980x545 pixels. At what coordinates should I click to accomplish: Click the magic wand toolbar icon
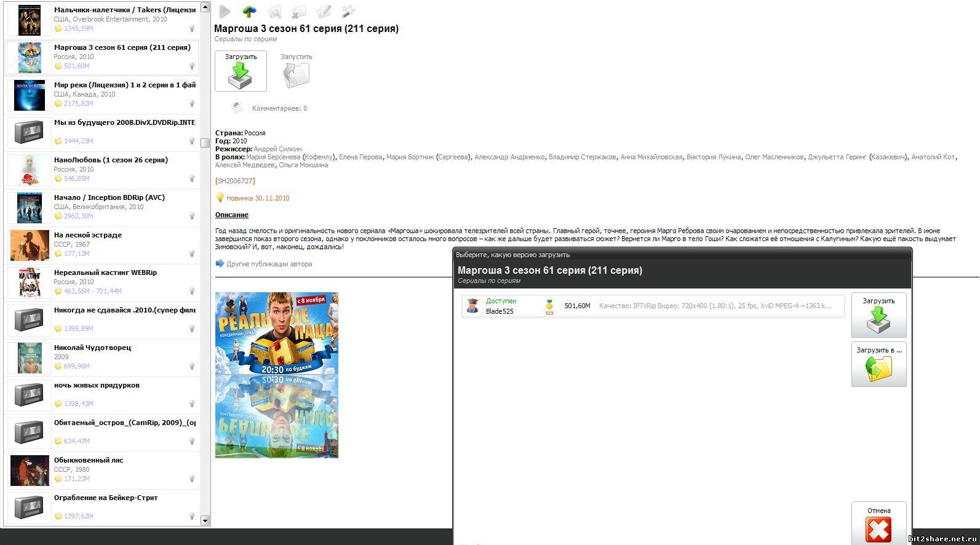348,12
